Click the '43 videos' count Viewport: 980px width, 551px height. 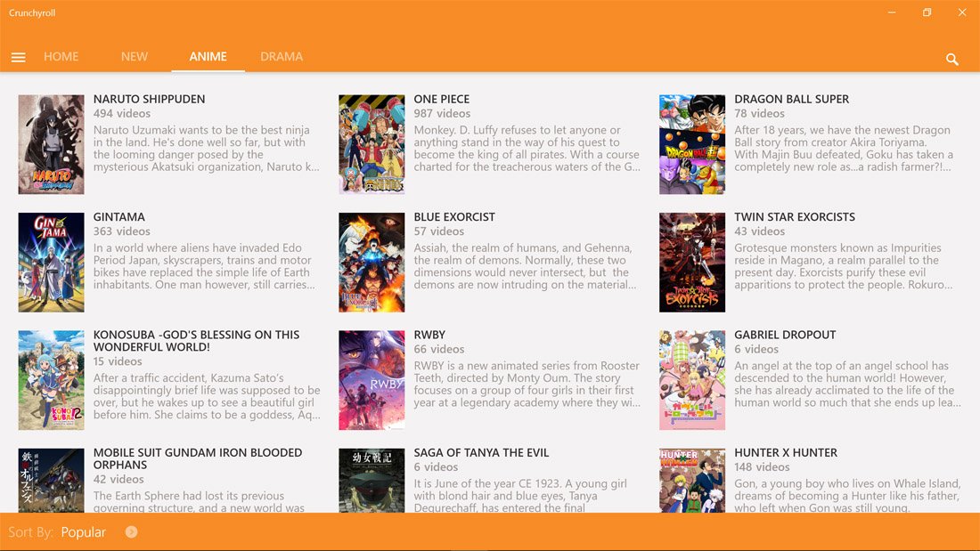pyautogui.click(x=759, y=231)
